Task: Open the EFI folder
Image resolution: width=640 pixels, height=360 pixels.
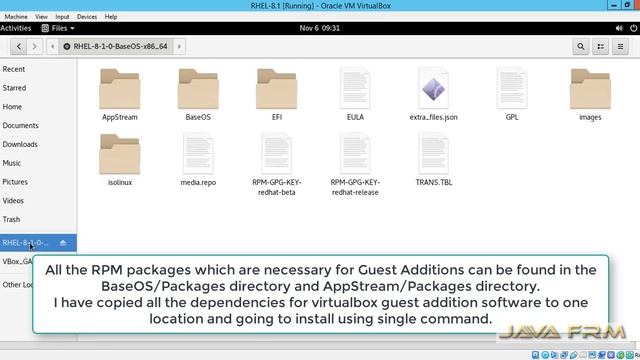Action: [276, 94]
